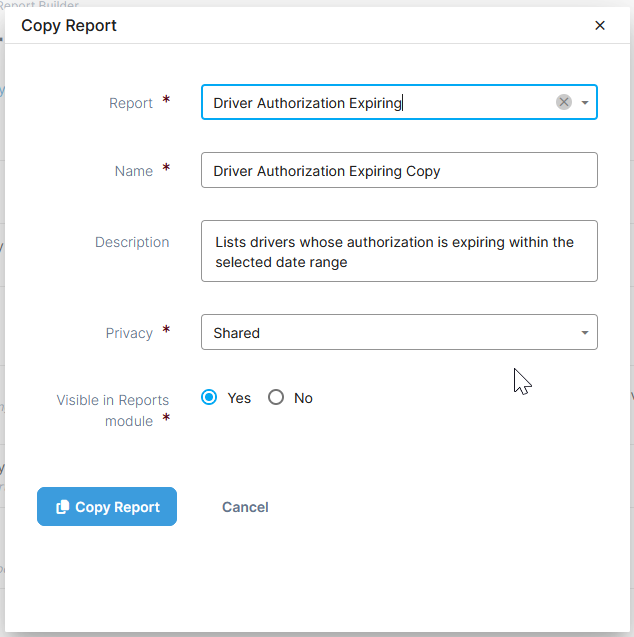Open the Privacy dropdown arrow
The width and height of the screenshot is (634, 637).
click(584, 333)
